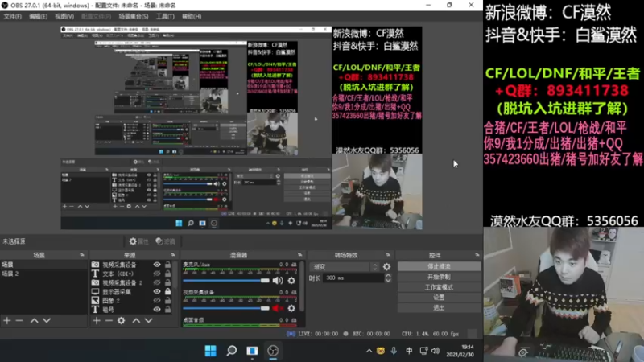Lock the first 视频采集设备 source

click(x=167, y=265)
